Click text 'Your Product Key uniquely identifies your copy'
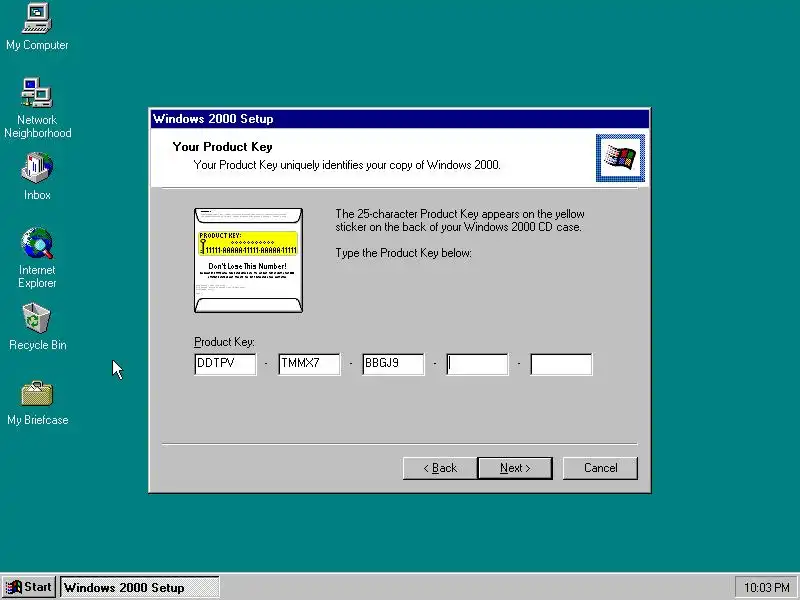The image size is (800, 600). coord(309,165)
